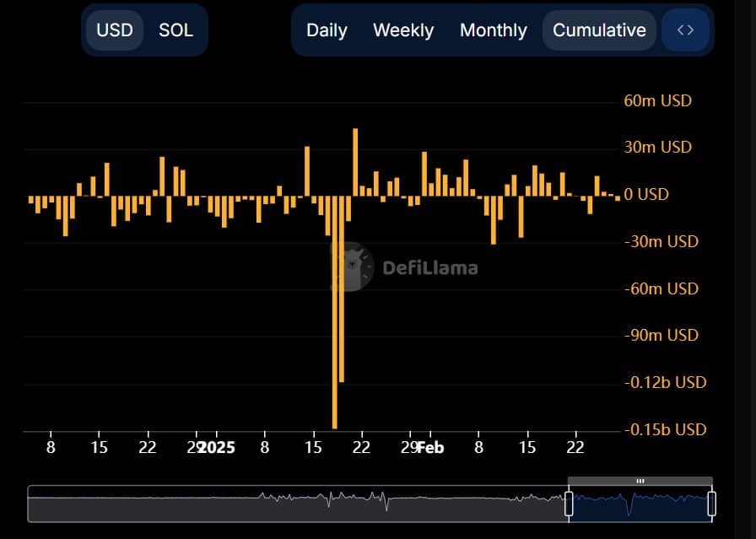Screen dimensions: 756x539
Task: Select the Weekly interval tab
Action: [403, 30]
